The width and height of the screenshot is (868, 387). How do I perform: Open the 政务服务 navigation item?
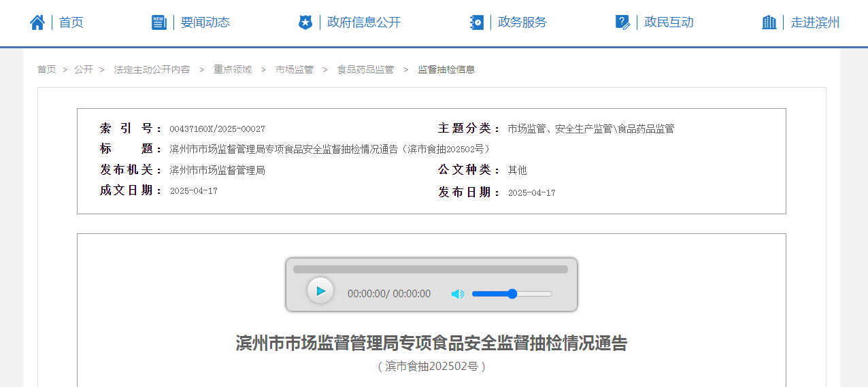522,22
